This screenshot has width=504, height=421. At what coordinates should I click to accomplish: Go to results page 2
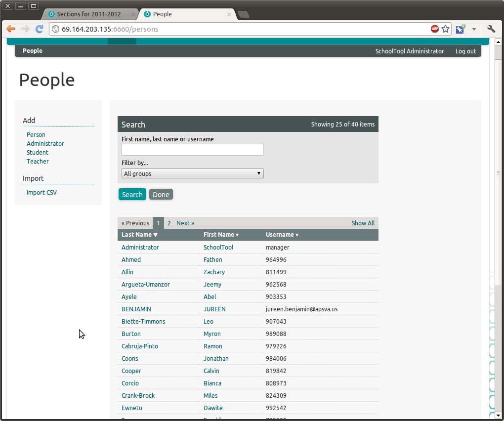pos(169,223)
